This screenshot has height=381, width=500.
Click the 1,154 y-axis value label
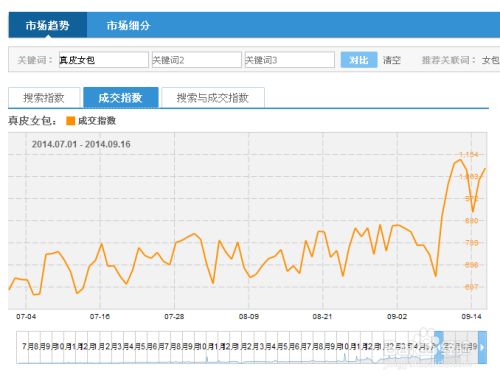[x=469, y=155]
